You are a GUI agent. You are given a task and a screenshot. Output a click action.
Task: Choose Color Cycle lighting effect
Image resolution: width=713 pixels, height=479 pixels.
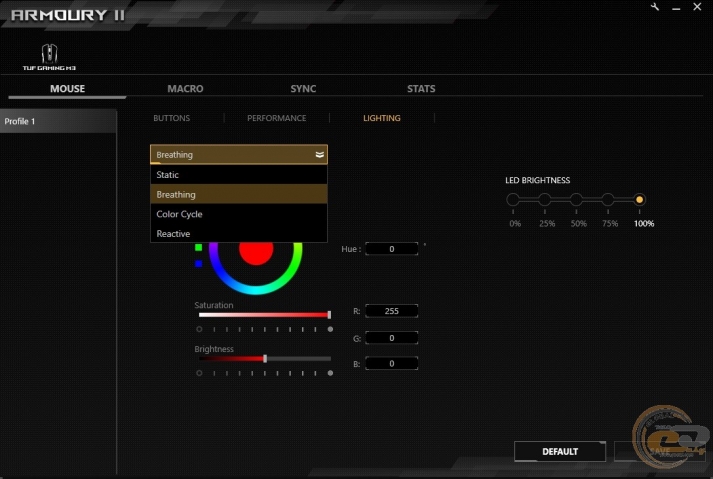tap(239, 214)
